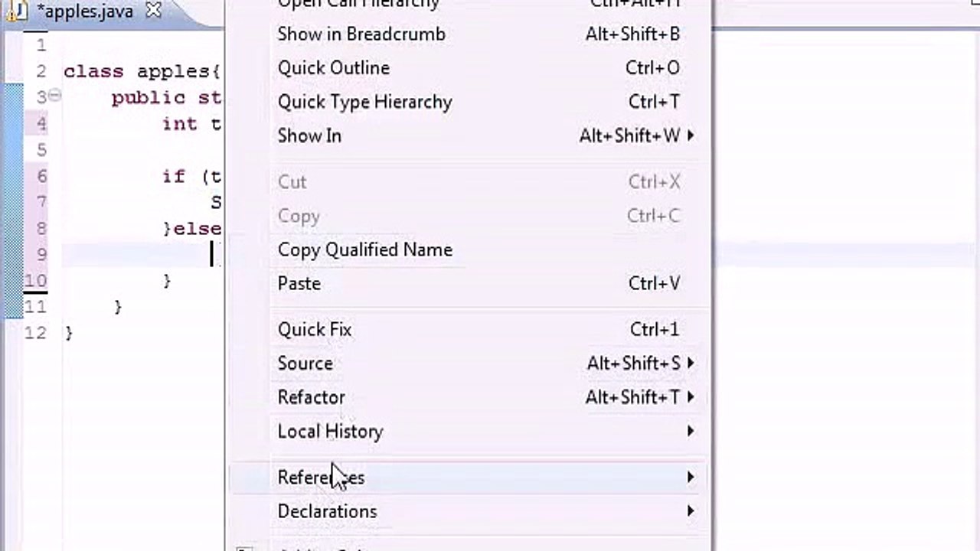Open the References submenu
980x551 pixels.
coord(469,477)
